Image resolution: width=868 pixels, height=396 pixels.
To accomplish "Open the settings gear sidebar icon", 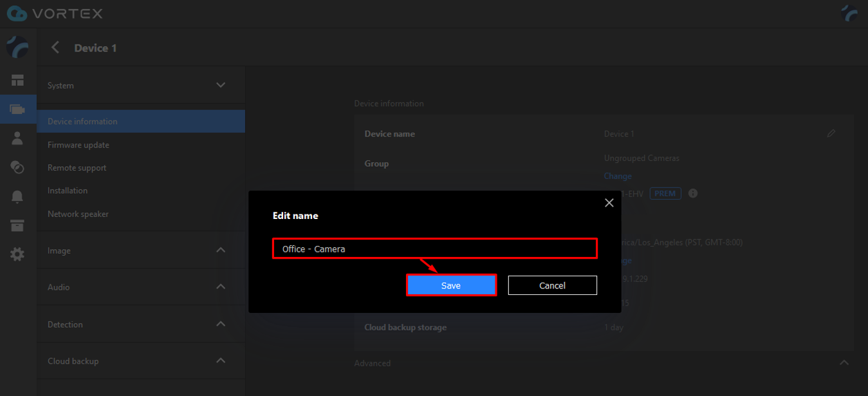I will tap(17, 254).
